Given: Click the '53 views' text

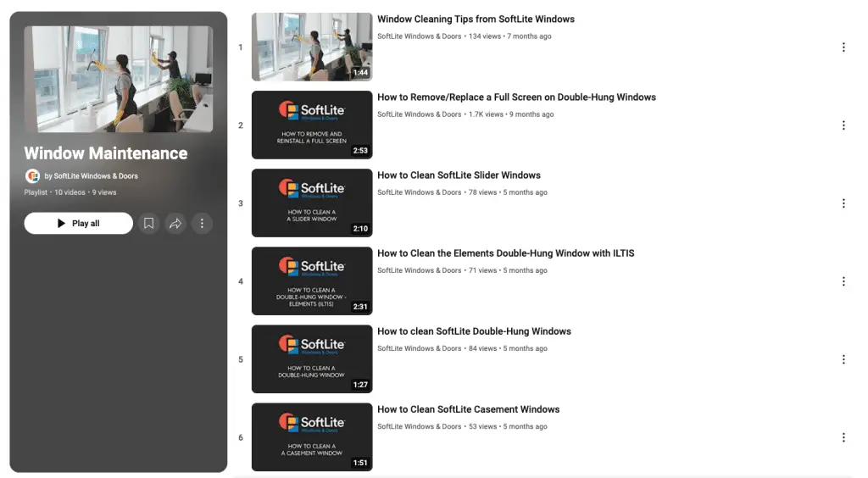Looking at the screenshot, I should click(x=482, y=426).
